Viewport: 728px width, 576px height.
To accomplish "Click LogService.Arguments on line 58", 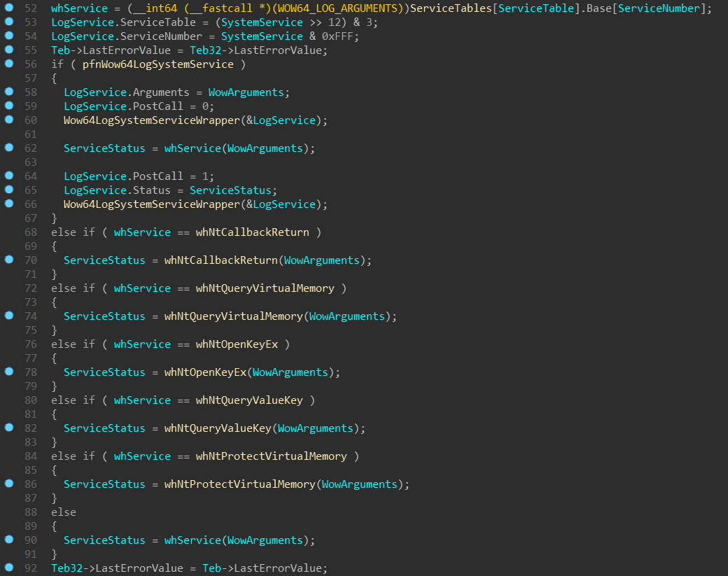I will coord(126,92).
